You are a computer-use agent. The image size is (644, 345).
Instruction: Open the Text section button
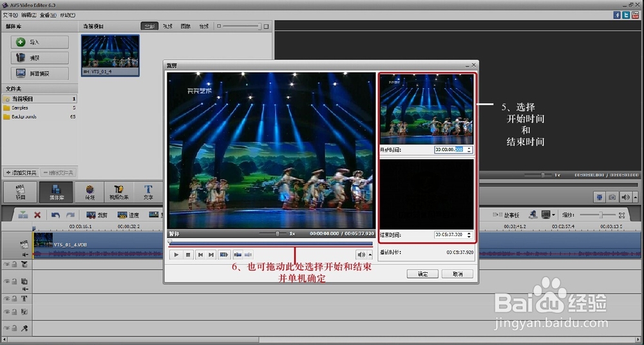click(x=148, y=192)
